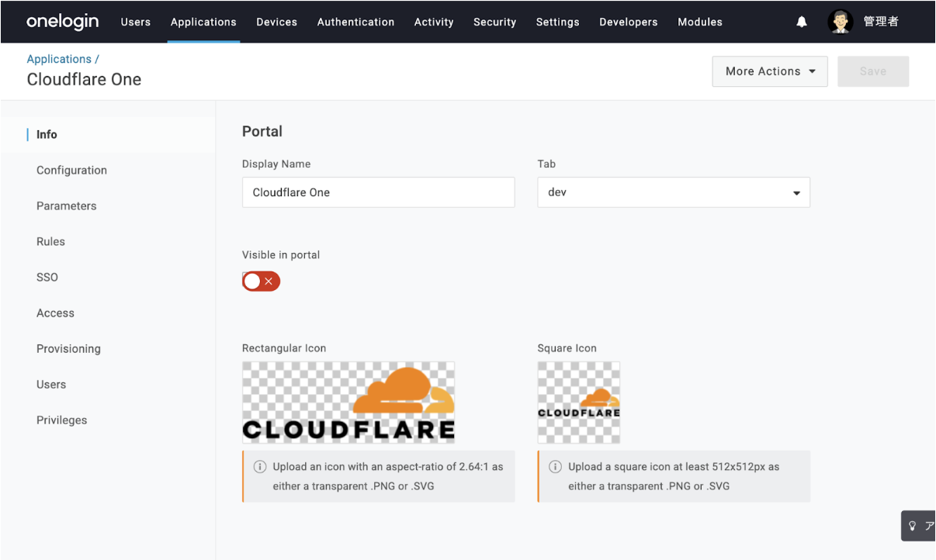
Task: Click the Display Name input field
Action: point(378,192)
